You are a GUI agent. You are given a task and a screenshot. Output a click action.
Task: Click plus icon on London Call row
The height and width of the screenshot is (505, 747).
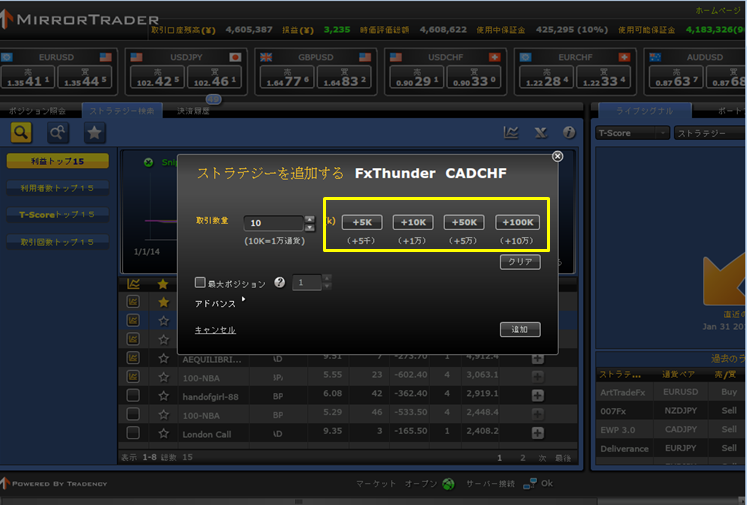(x=537, y=433)
